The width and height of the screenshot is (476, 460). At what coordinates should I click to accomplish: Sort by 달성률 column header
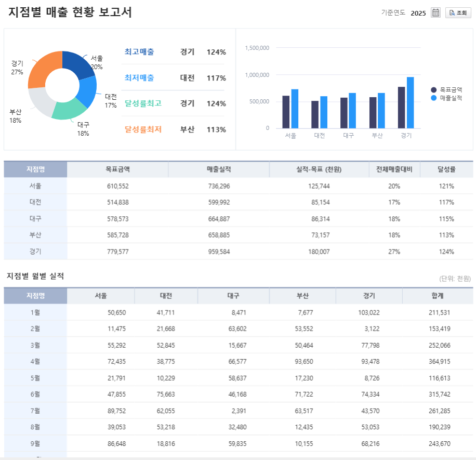pos(446,169)
